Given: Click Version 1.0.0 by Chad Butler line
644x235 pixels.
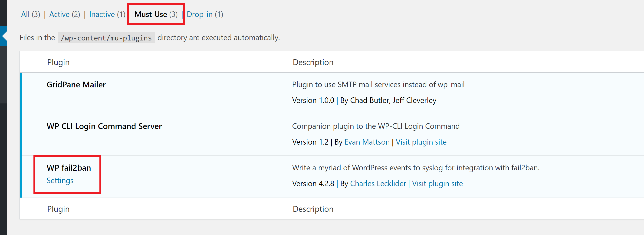Looking at the screenshot, I should point(364,100).
